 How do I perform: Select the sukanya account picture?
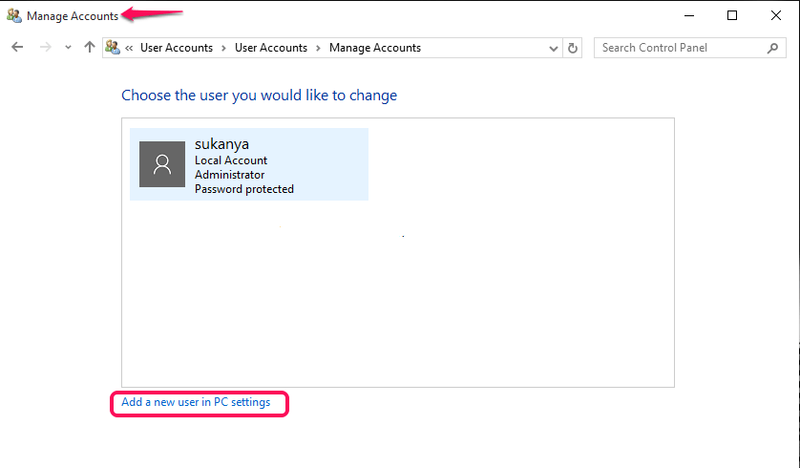tap(162, 164)
